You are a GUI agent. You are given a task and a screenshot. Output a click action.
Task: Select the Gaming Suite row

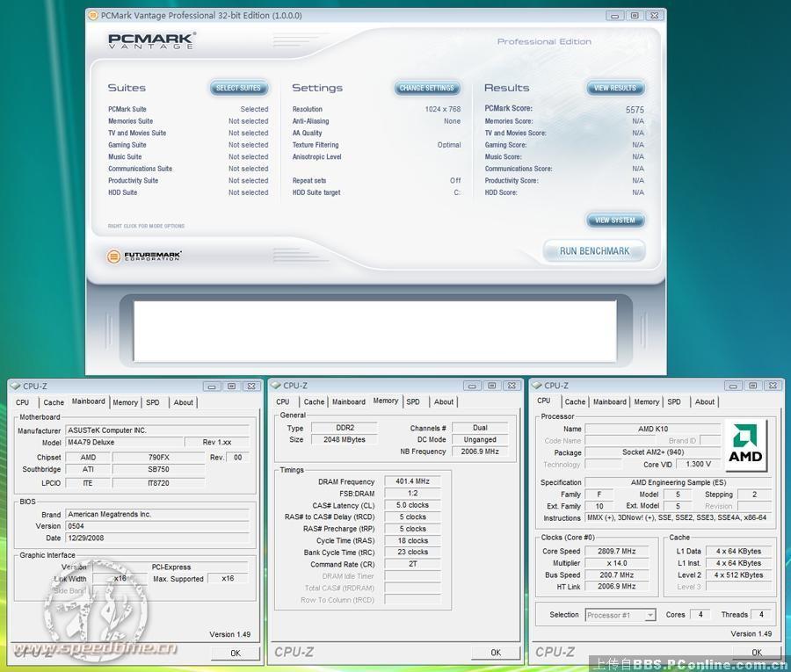tap(127, 145)
